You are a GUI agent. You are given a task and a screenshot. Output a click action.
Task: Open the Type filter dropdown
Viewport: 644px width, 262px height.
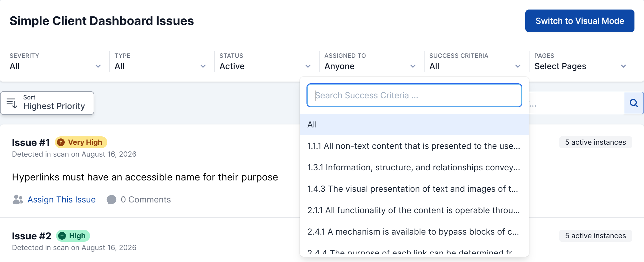coord(160,62)
